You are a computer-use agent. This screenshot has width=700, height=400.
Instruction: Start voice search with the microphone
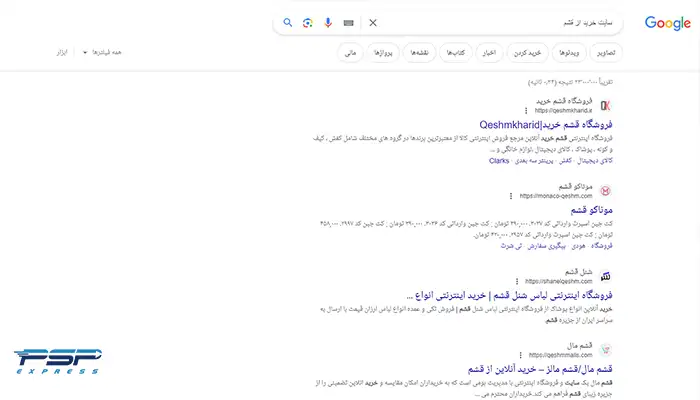[328, 23]
